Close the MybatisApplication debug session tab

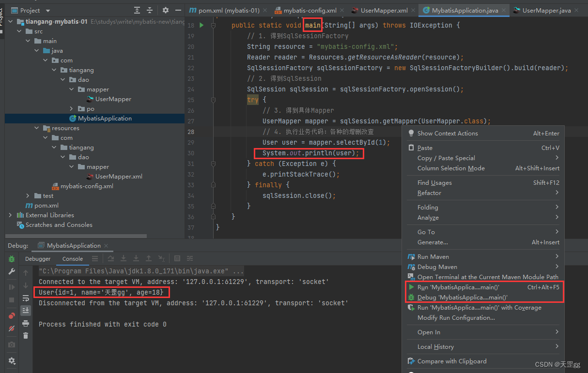tap(106, 246)
